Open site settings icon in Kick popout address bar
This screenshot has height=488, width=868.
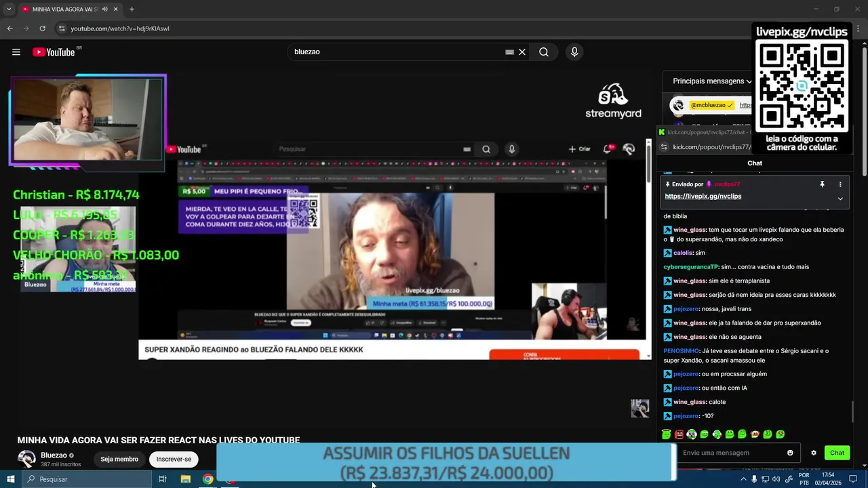(x=663, y=147)
